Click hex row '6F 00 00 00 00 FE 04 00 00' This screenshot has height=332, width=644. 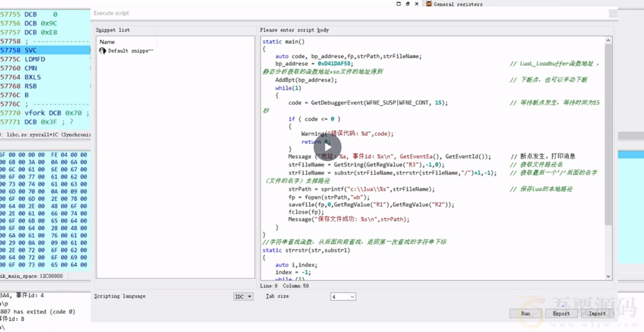coord(44,155)
